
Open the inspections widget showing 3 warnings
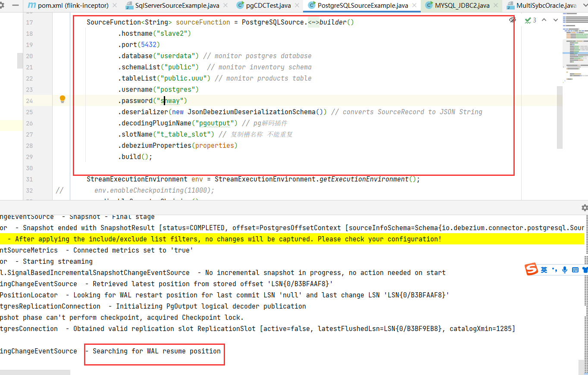[531, 20]
